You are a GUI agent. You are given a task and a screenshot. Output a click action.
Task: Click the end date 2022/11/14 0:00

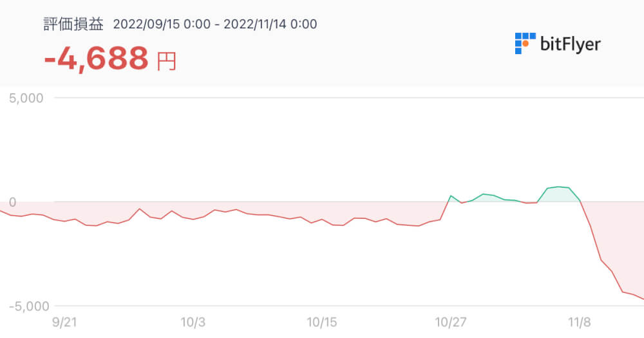(x=270, y=24)
